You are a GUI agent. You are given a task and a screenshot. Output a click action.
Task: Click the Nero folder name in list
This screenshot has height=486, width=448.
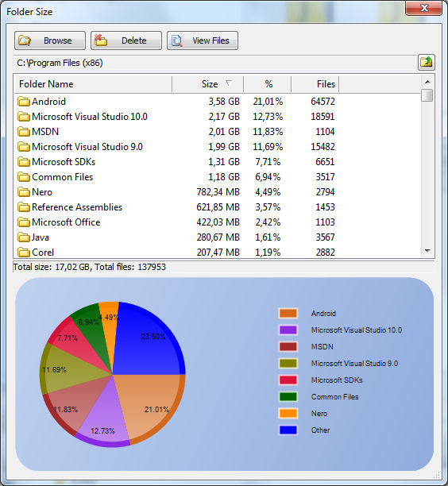(42, 192)
